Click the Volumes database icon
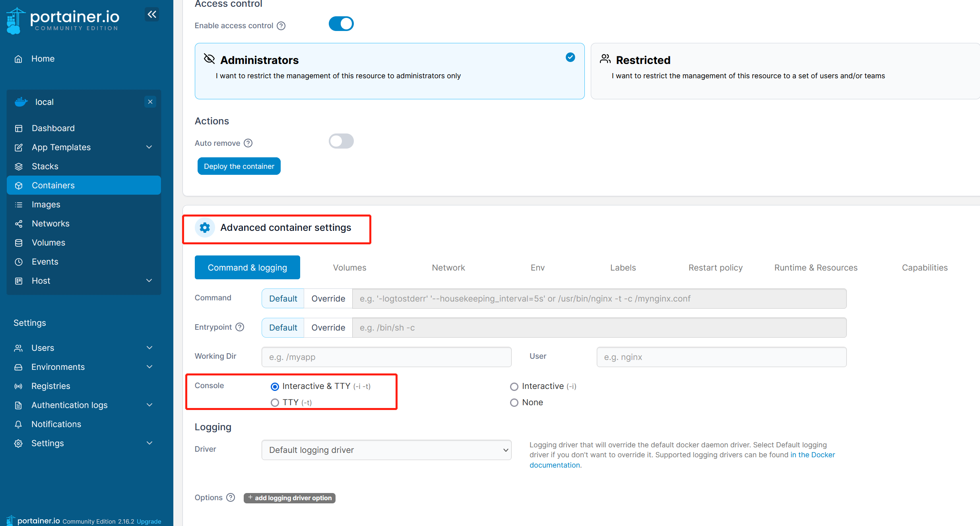Image resolution: width=980 pixels, height=526 pixels. tap(19, 243)
